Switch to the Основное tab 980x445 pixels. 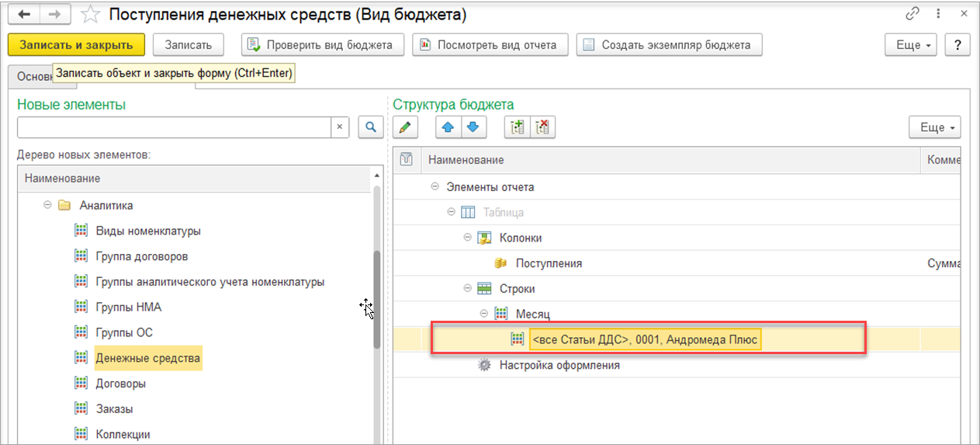point(31,77)
